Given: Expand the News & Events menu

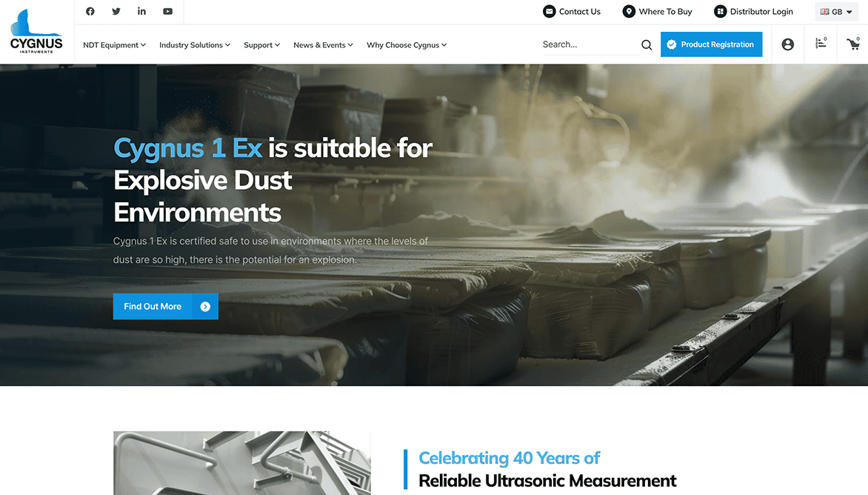Looking at the screenshot, I should coord(324,45).
